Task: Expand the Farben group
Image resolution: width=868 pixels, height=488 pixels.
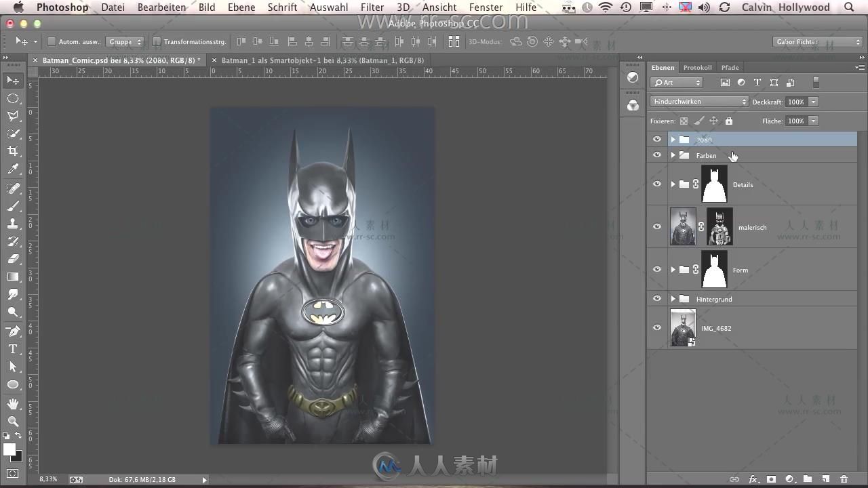Action: (x=673, y=155)
